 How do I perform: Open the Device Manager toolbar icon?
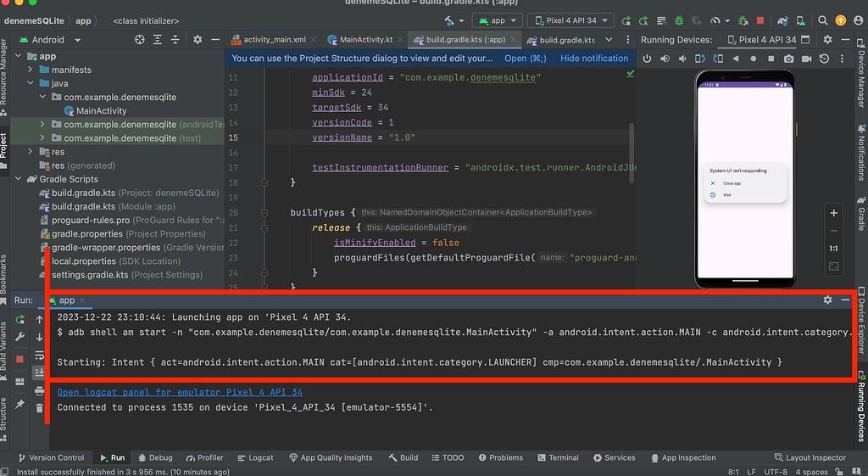pyautogui.click(x=800, y=20)
